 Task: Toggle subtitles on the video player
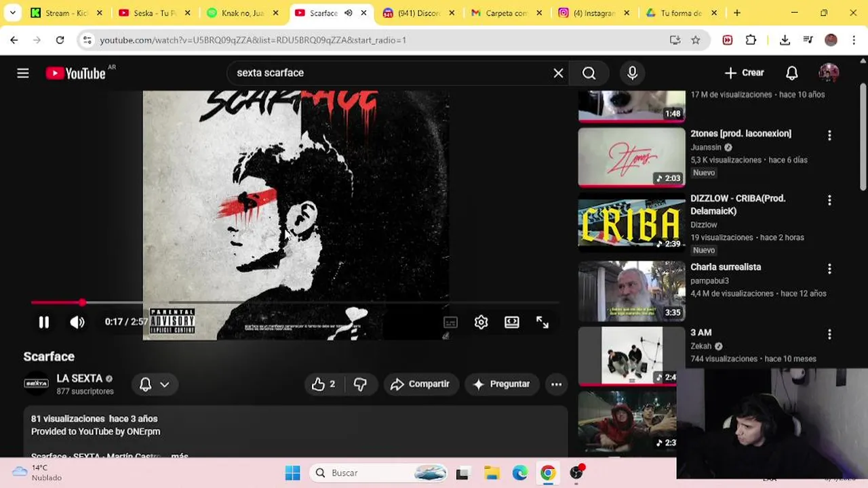pos(450,323)
